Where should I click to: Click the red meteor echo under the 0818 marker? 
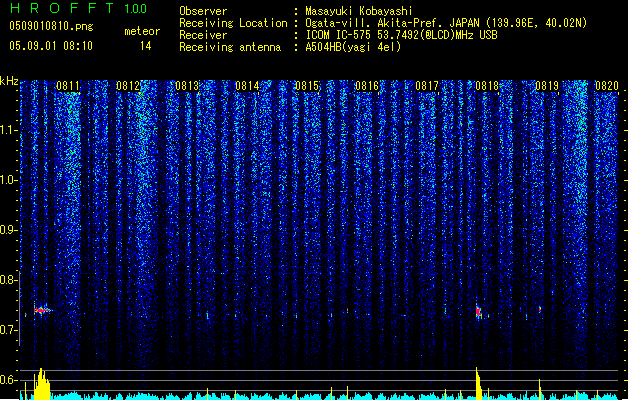pos(478,312)
